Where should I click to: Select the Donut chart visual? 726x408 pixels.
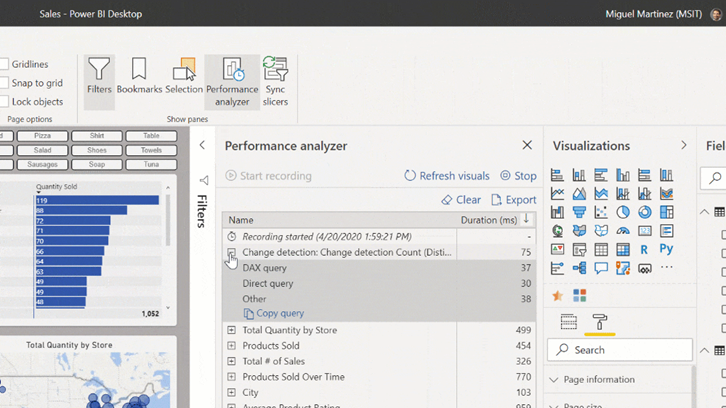[x=645, y=212]
